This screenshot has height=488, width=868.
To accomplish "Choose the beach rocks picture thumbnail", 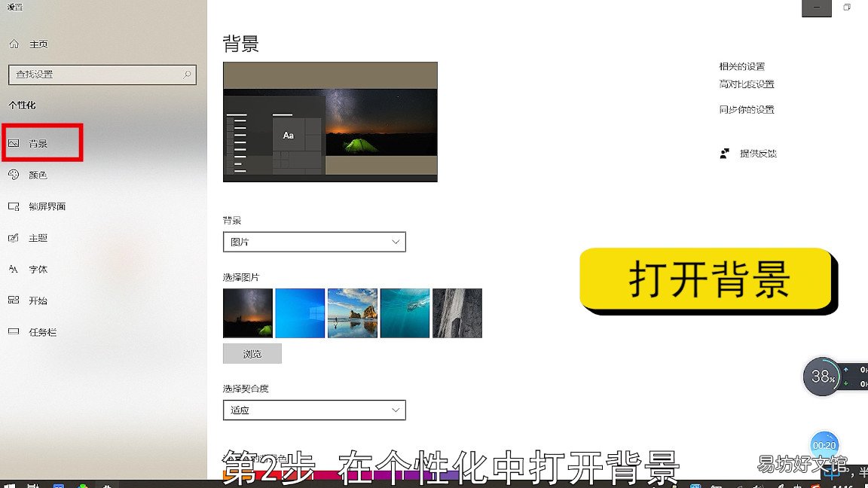I will click(353, 313).
